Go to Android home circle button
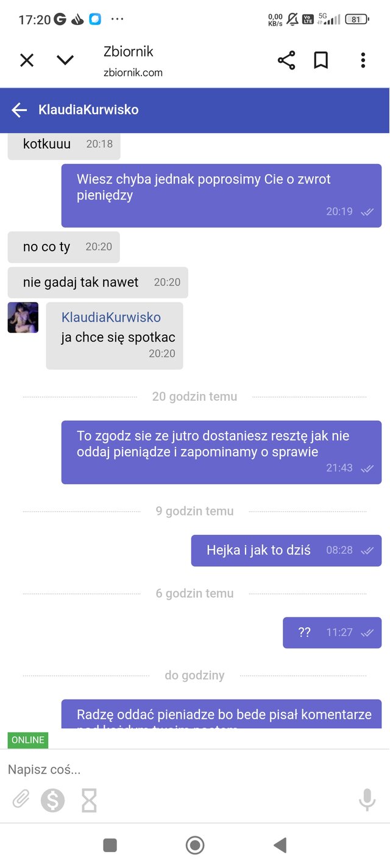The width and height of the screenshot is (390, 868). coord(195,845)
